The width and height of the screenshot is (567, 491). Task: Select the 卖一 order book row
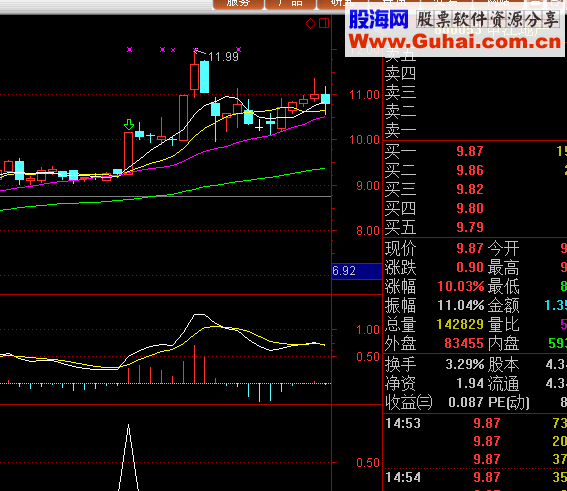[474, 130]
